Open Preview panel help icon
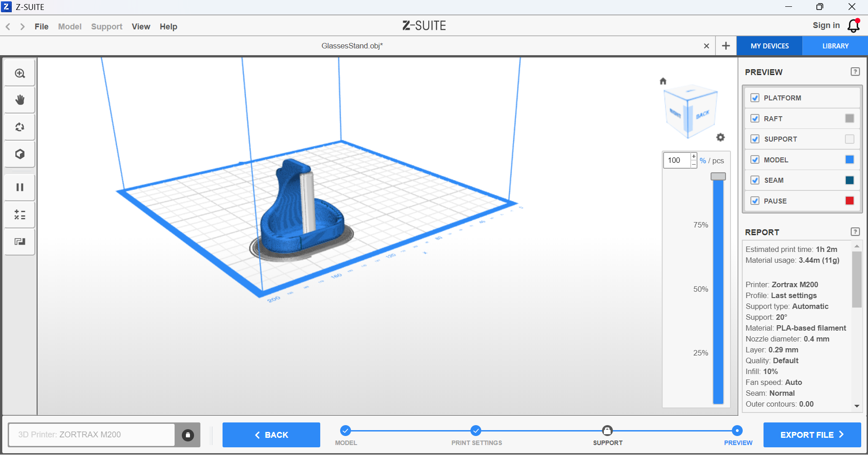 click(855, 72)
